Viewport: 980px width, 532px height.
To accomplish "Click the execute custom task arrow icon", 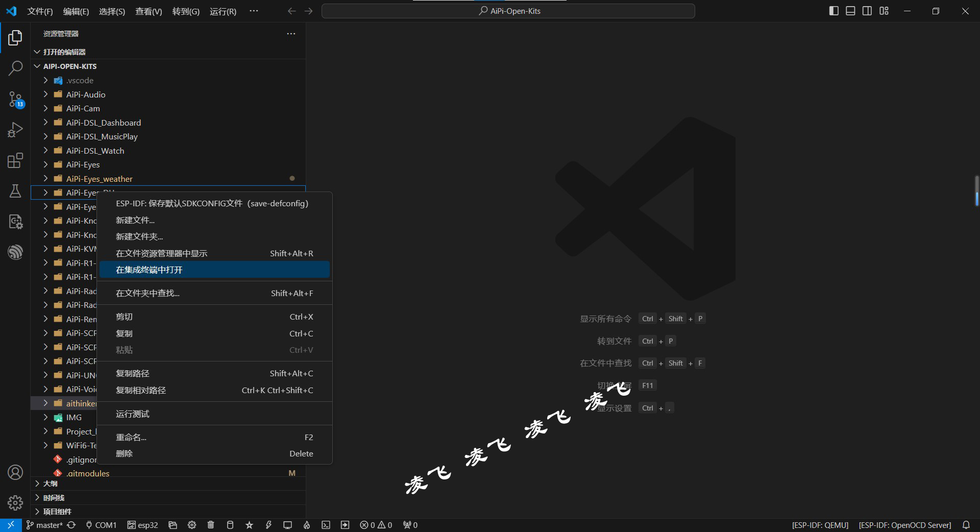I will 345,525.
